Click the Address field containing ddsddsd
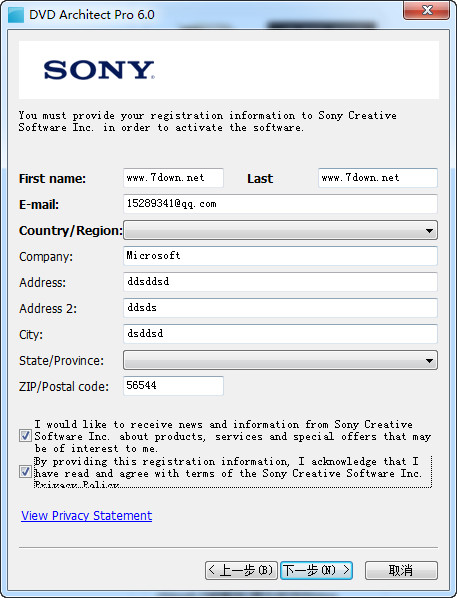 (x=280, y=282)
